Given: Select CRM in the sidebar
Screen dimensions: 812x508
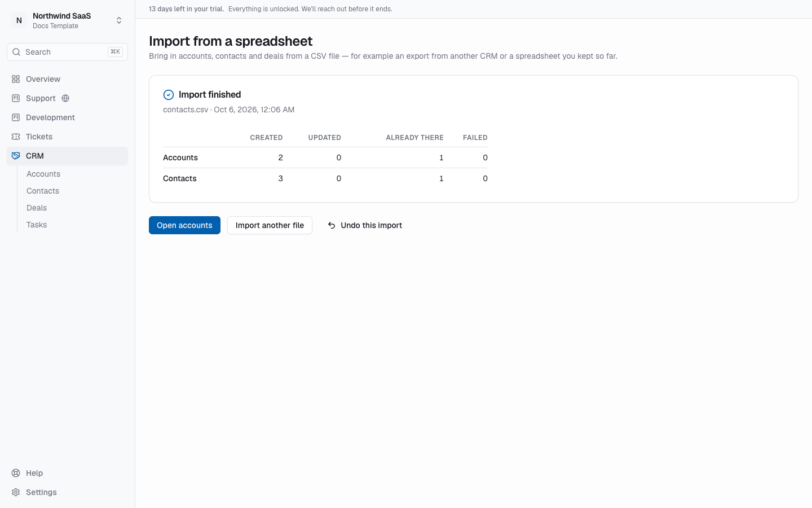Looking at the screenshot, I should pyautogui.click(x=67, y=156).
